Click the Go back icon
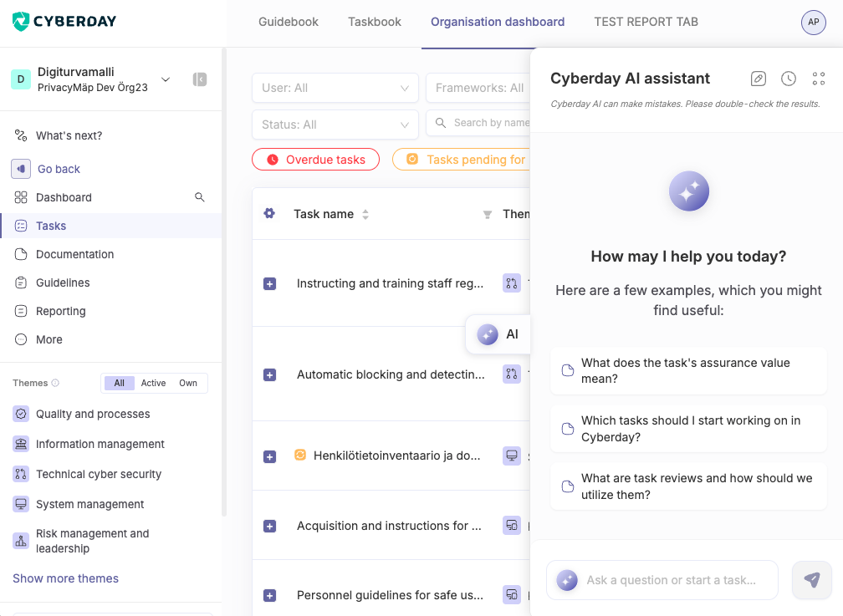This screenshot has width=843, height=616. pyautogui.click(x=21, y=169)
